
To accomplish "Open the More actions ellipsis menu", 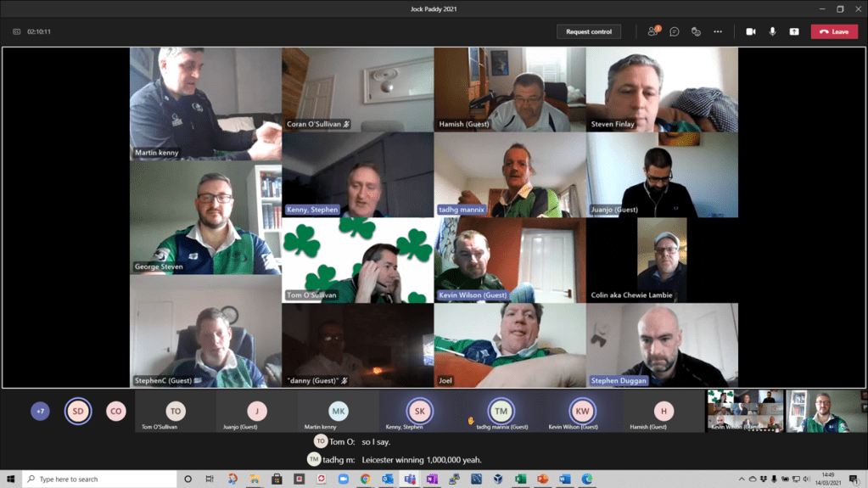I will [x=718, y=31].
